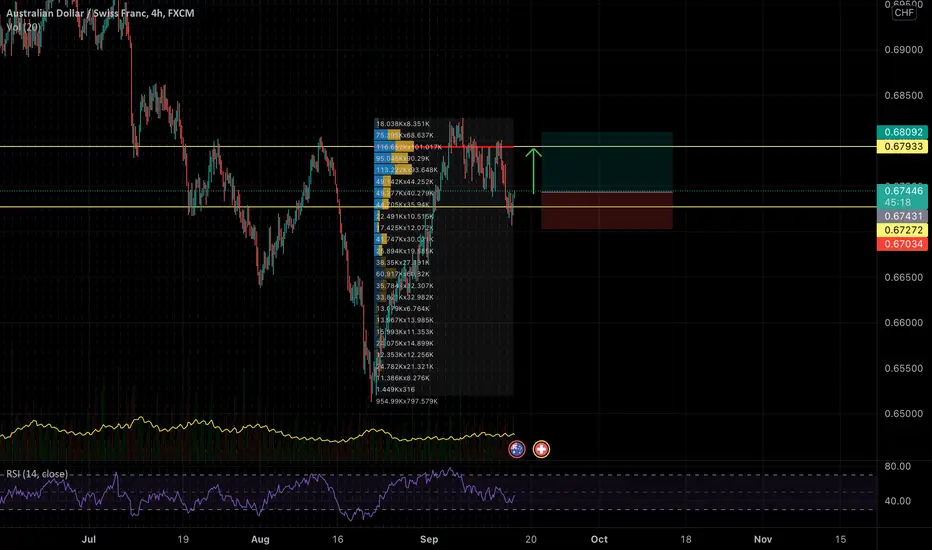Click the CHF currency button
Image resolution: width=932 pixels, height=550 pixels.
tap(904, 12)
